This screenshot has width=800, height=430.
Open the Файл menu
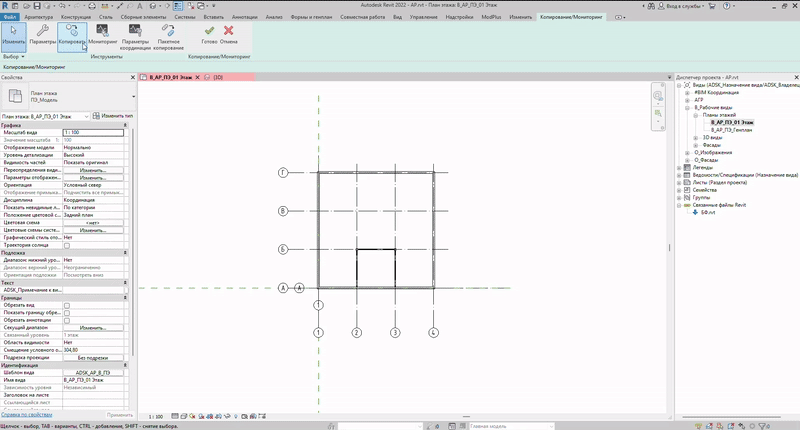coord(10,17)
